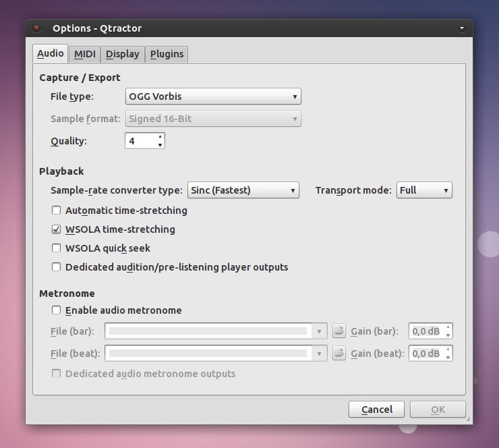This screenshot has height=448, width=499.
Task: Increase Gain (bar) with up arrow
Action: pos(448,327)
